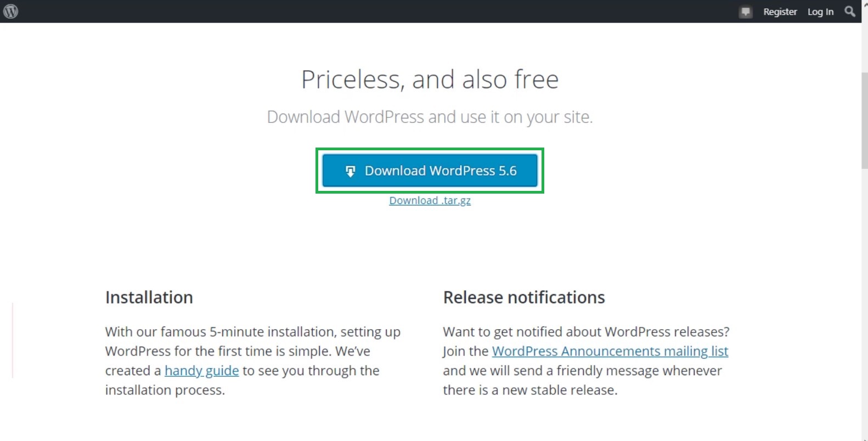Open the notifications speech bubble icon
This screenshot has width=868, height=441.
coord(745,12)
